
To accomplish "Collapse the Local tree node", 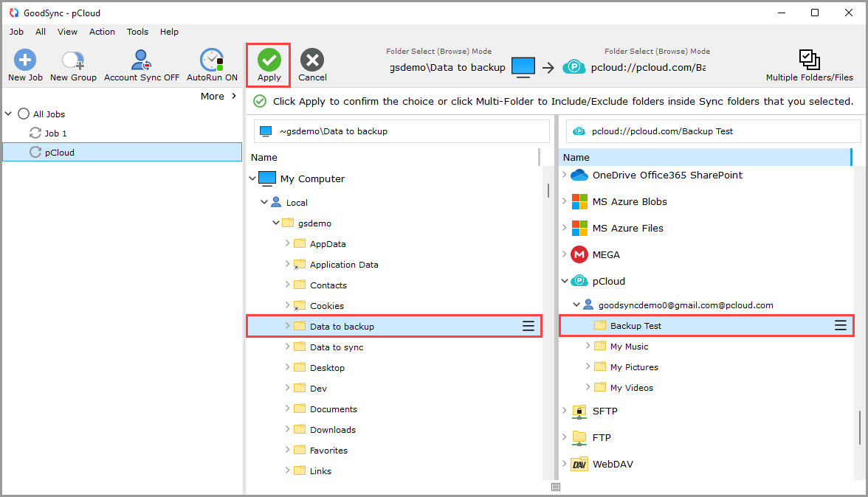I will click(x=264, y=202).
